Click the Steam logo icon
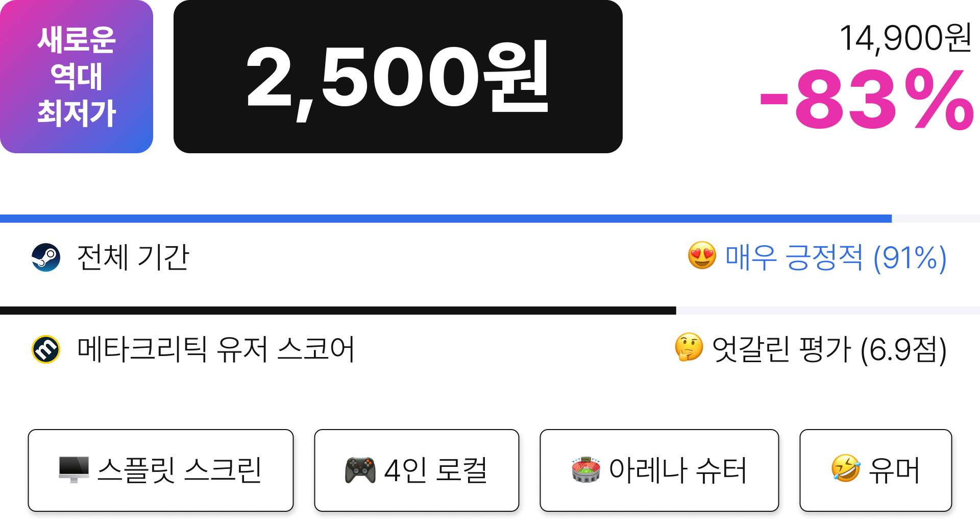The image size is (980, 521). [x=46, y=257]
